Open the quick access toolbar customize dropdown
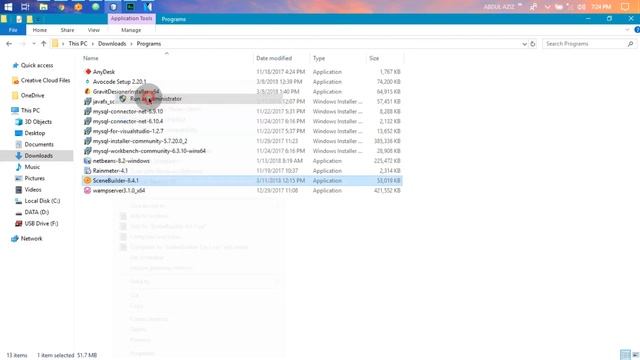 38,20
